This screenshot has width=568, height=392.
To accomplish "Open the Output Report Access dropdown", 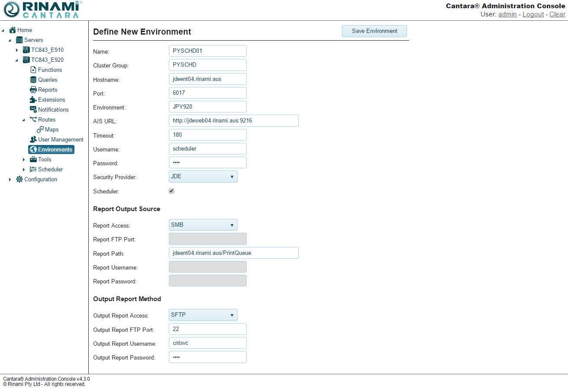I will click(x=203, y=315).
